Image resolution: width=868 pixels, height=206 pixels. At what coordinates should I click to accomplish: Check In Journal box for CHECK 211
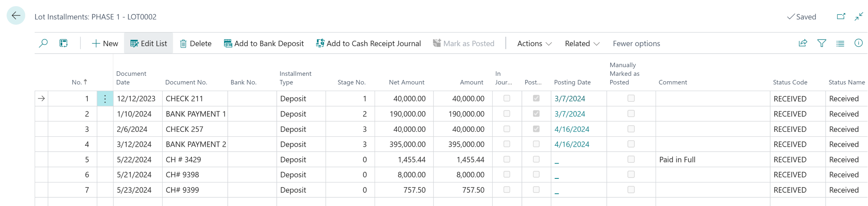point(507,98)
